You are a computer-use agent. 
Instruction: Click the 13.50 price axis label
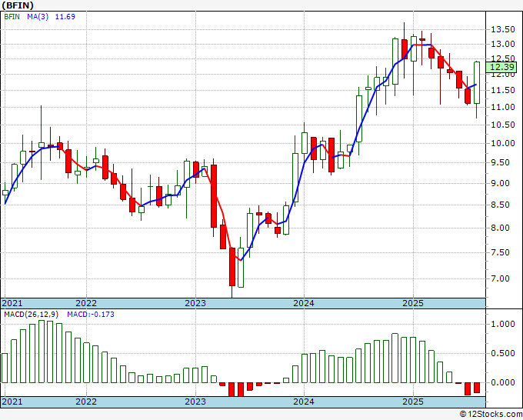[503, 30]
